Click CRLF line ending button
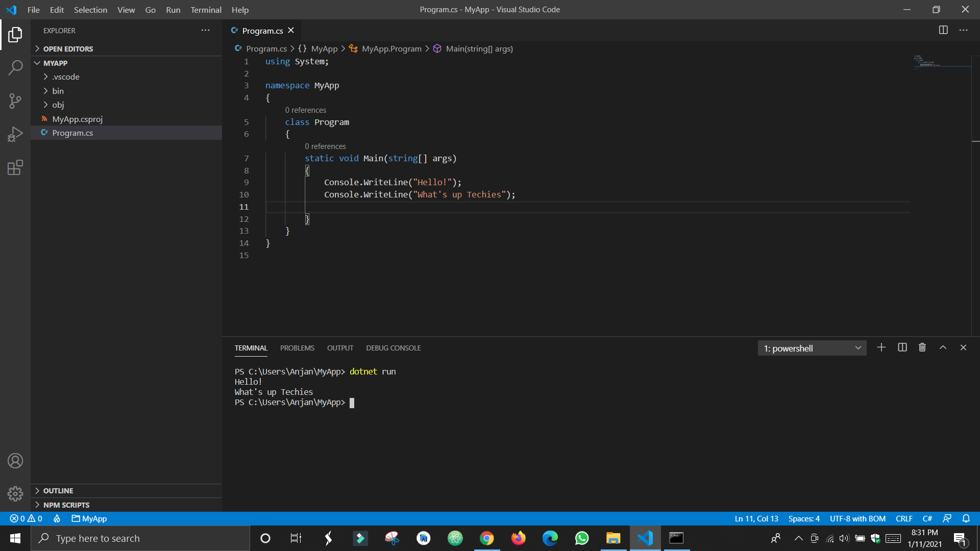Screen dimensions: 980x551 904,518
